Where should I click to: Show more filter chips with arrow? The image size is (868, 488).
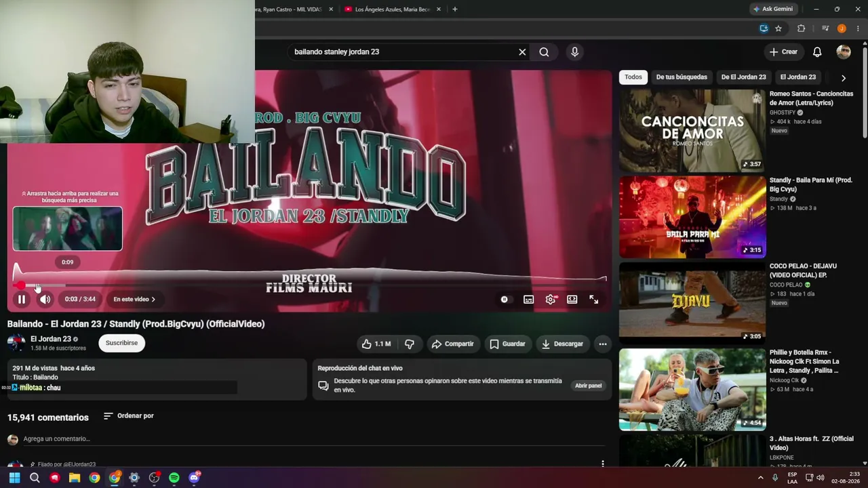(x=843, y=78)
